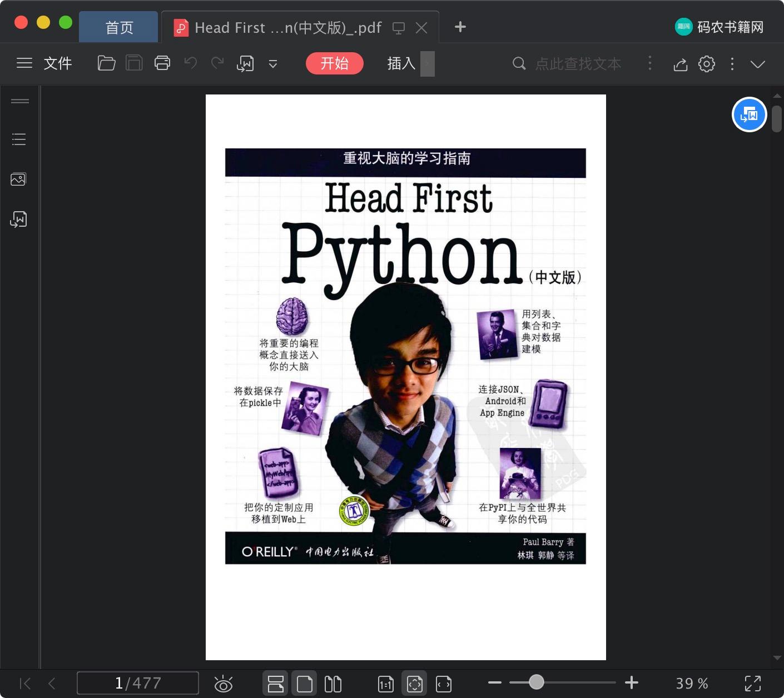Image resolution: width=784 pixels, height=698 pixels.
Task: Click the print icon
Action: tap(162, 63)
